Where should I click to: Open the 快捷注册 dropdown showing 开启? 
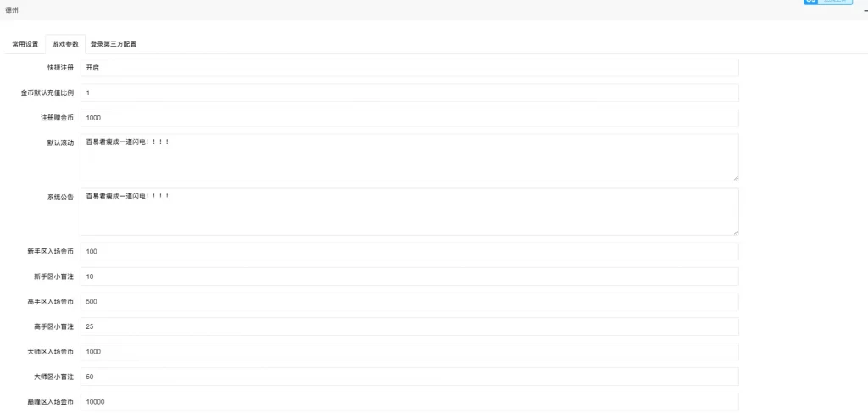[409, 68]
